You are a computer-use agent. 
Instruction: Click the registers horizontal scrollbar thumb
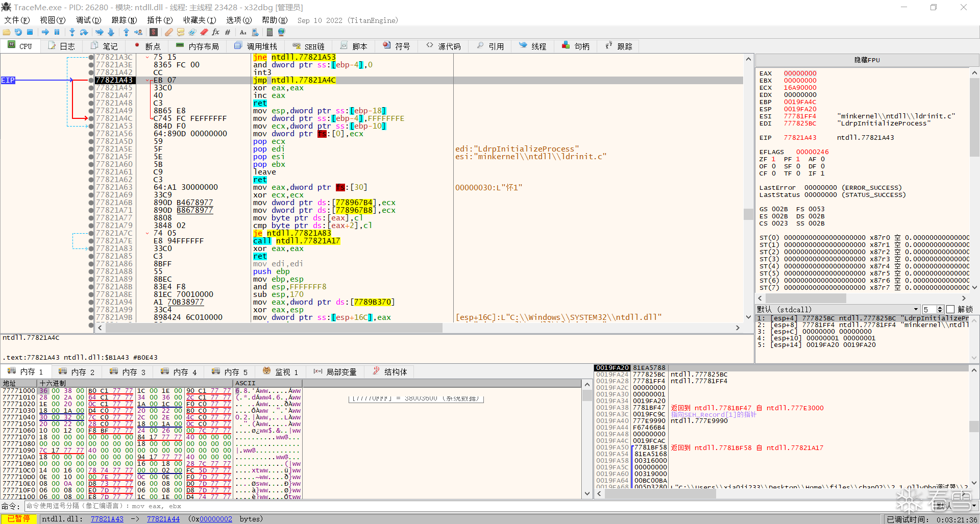(x=805, y=298)
